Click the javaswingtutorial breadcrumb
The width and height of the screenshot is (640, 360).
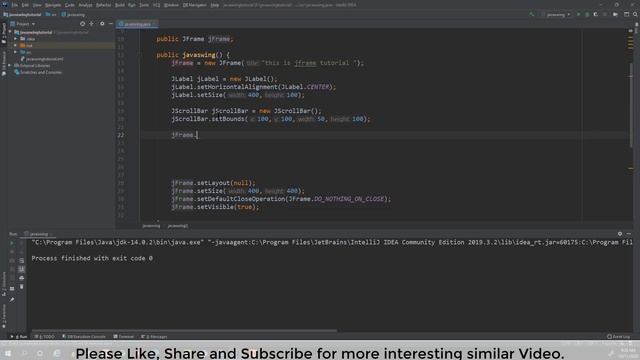22,15
